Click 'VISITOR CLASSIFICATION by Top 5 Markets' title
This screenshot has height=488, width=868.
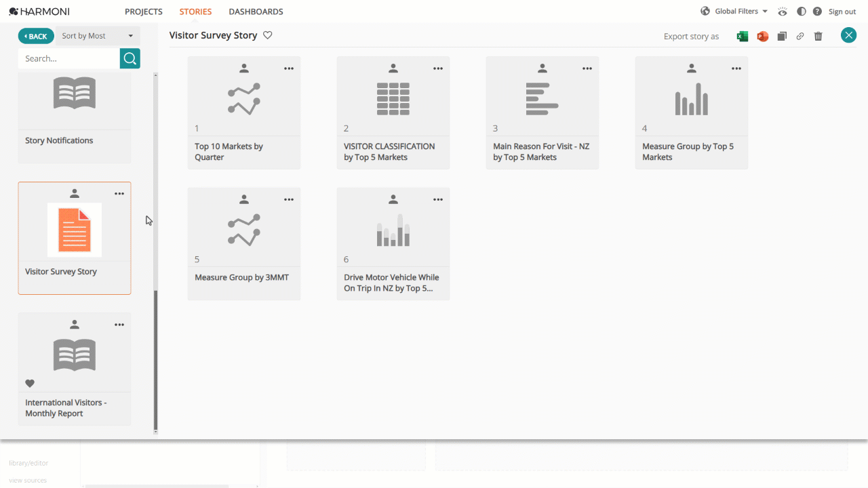coord(389,152)
